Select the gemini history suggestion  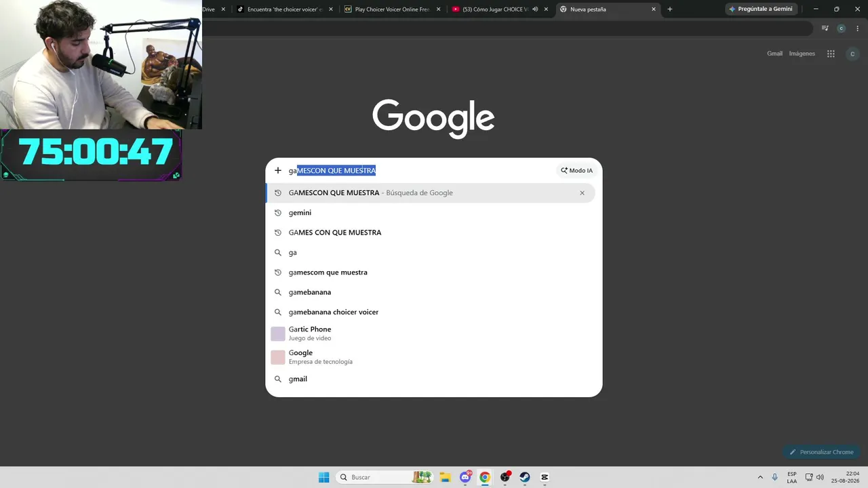pos(431,213)
